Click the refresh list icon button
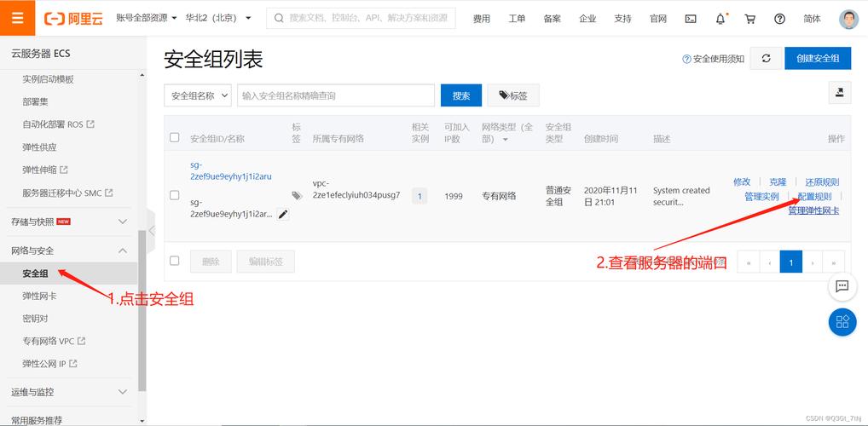Screen dimensions: 868x426 pyautogui.click(x=767, y=59)
